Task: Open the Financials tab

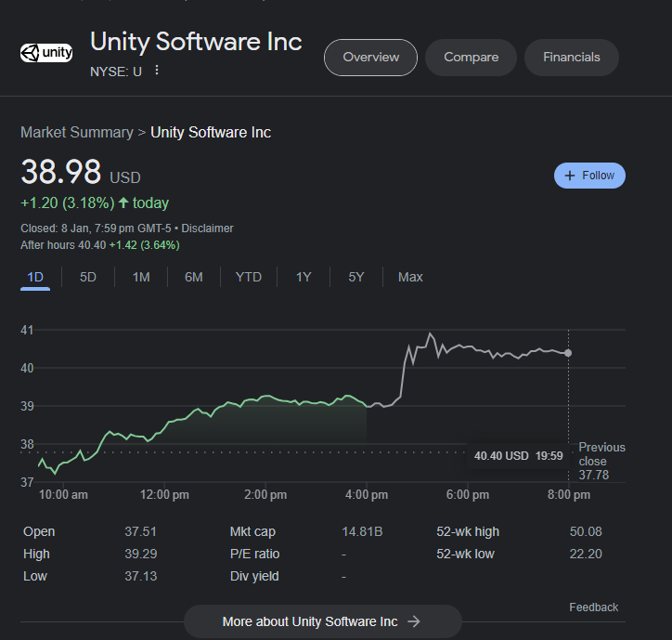Action: (x=571, y=58)
